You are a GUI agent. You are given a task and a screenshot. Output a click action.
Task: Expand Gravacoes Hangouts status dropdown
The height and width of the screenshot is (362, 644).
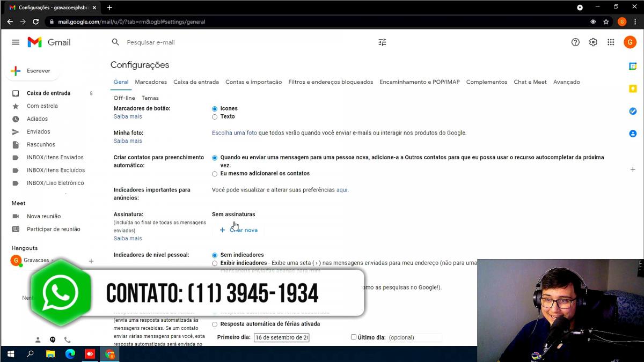[x=53, y=261]
